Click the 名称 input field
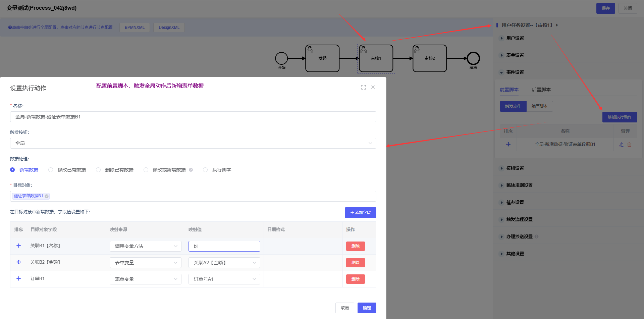 193,117
